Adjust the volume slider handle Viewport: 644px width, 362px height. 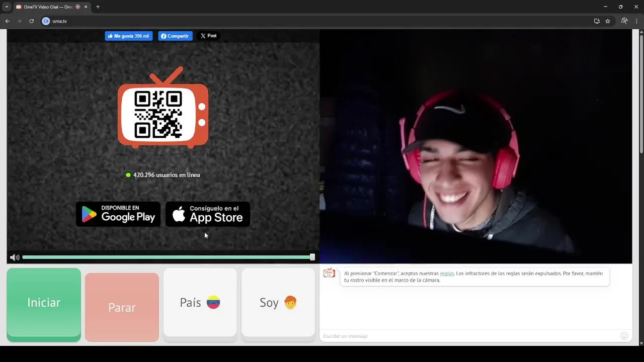click(312, 257)
